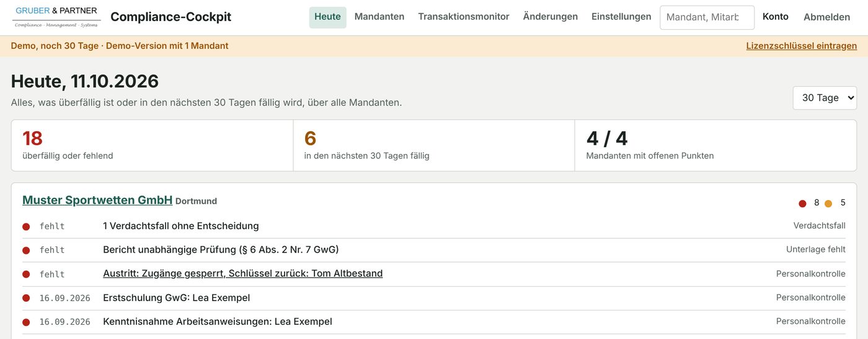The image size is (868, 339).
Task: Open the 30 Tage period dropdown
Action: 825,98
